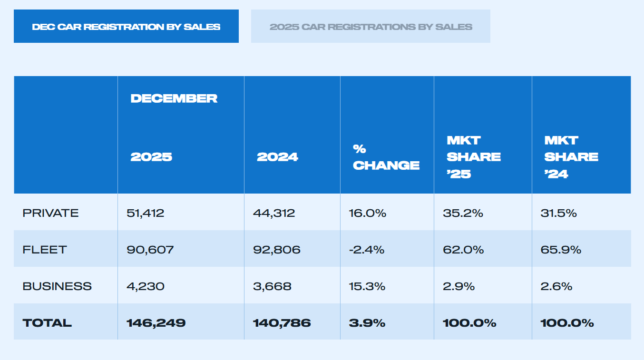Select the % Change column header
Viewport: 644px width, 360px height.
[386, 157]
